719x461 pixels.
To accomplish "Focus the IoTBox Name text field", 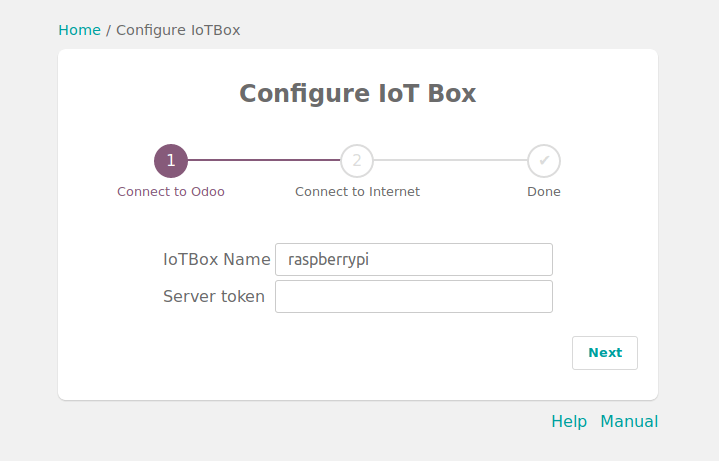I will [x=413, y=259].
